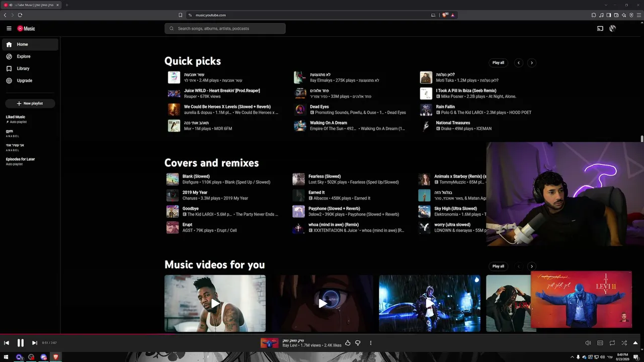
Task: Open Episodes for Later playlist
Action: pyautogui.click(x=21, y=159)
